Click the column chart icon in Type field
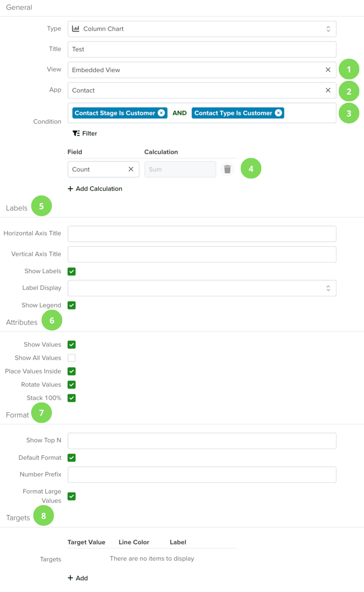This screenshot has height=592, width=364. (x=76, y=29)
